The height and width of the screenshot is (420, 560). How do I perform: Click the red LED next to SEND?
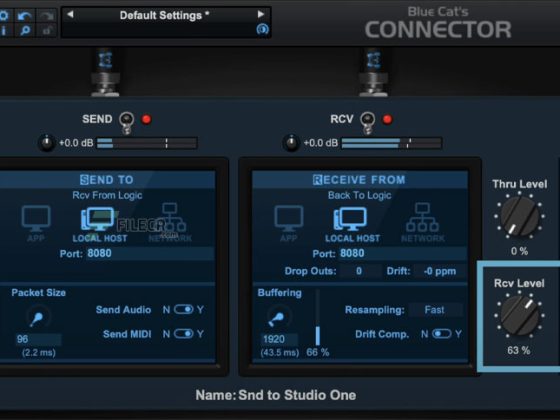click(146, 119)
